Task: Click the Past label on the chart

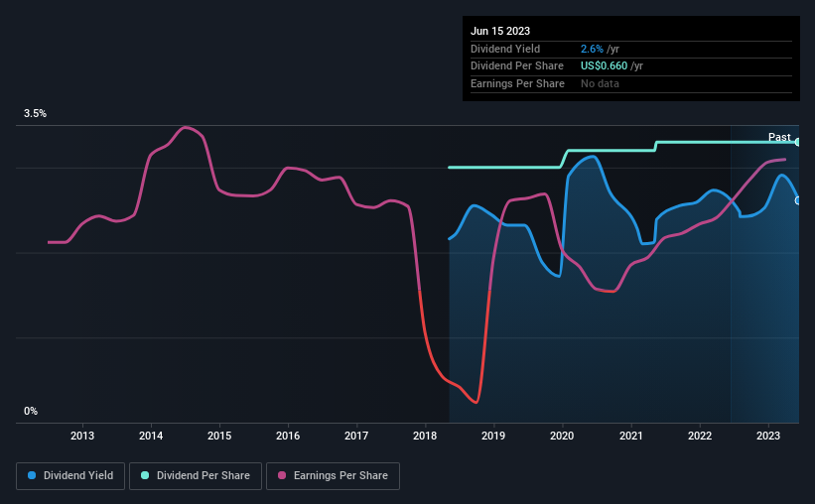Action: coord(779,137)
